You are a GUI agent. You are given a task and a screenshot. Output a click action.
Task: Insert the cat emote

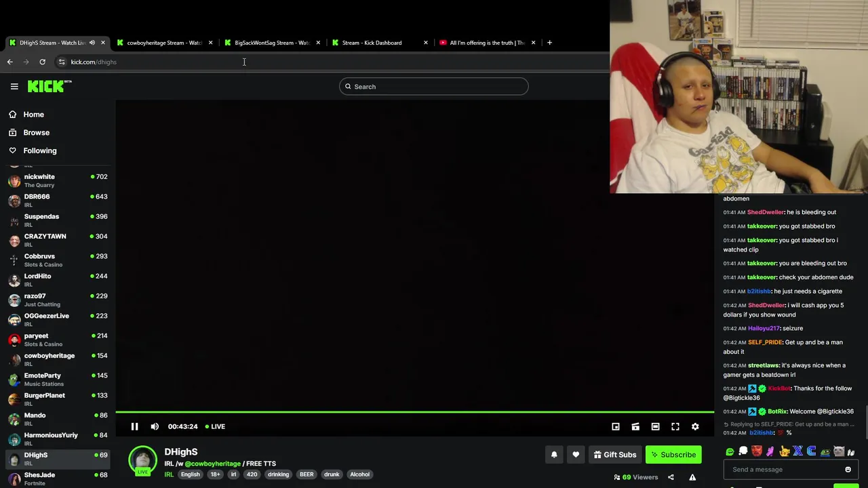(839, 451)
